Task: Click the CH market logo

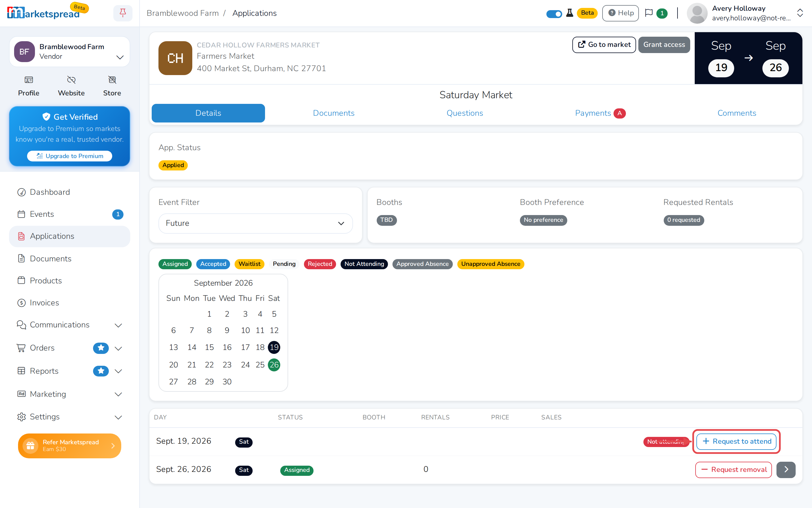Action: pos(175,58)
